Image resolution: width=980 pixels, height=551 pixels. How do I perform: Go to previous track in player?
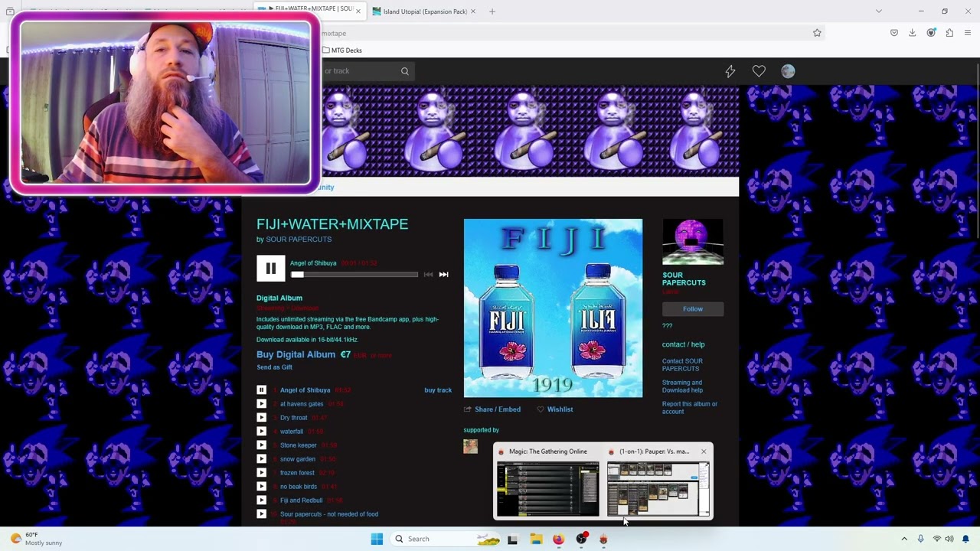[428, 275]
